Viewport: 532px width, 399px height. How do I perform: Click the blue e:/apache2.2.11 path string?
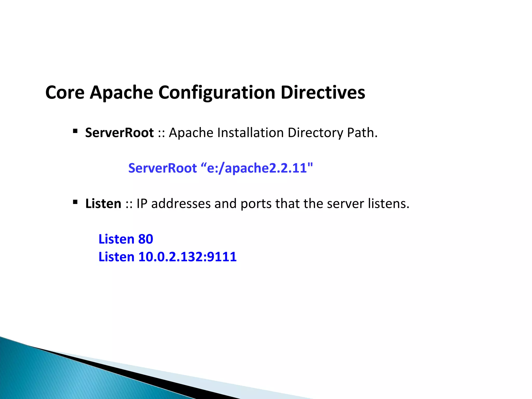click(257, 168)
